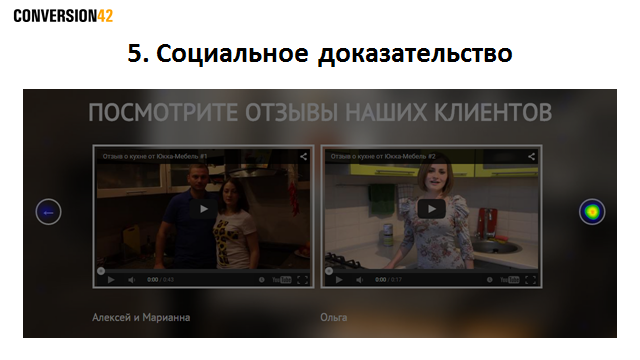640x360 pixels.
Task: Start video #2 from control bar play icon
Action: click(x=339, y=280)
